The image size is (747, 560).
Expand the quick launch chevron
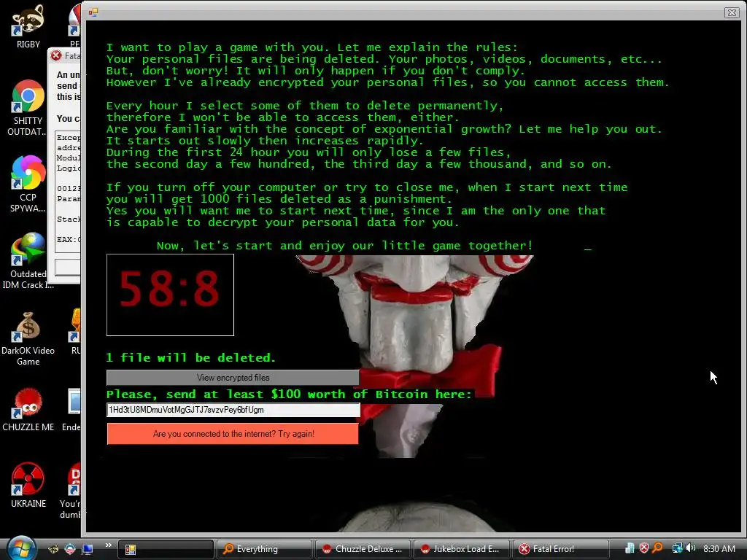click(108, 545)
